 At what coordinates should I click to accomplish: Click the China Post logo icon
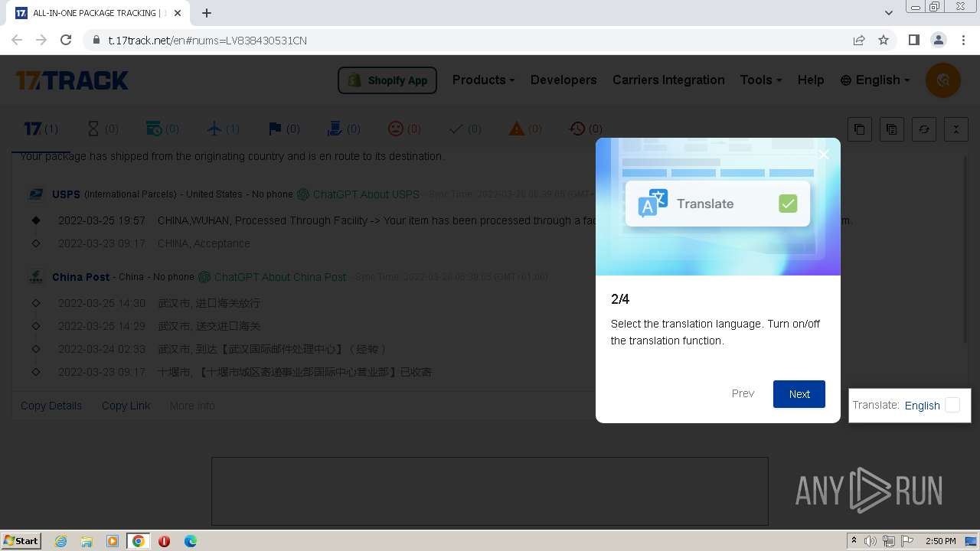click(x=36, y=276)
